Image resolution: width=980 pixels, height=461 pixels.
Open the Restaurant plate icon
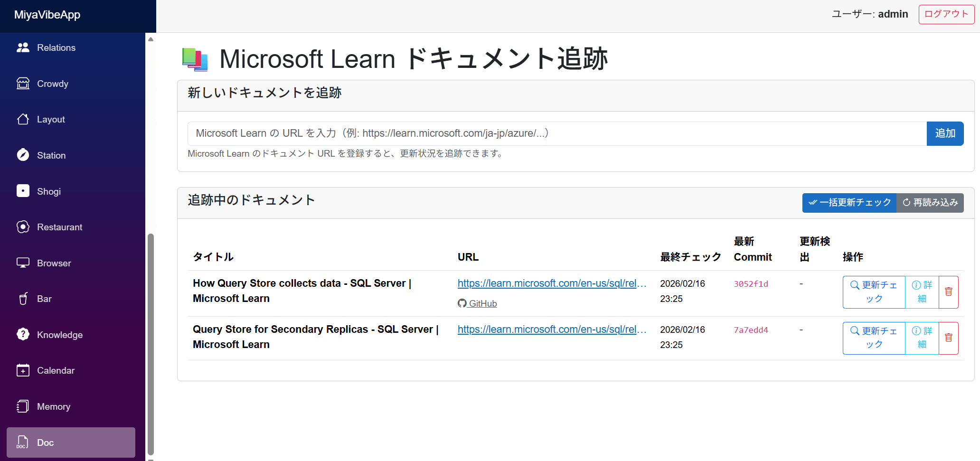pos(23,227)
